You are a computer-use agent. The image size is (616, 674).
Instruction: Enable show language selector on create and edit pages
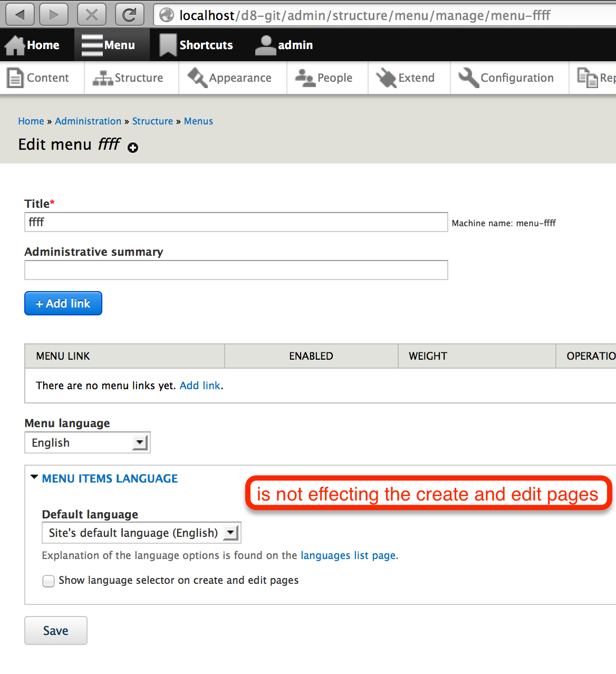(48, 581)
